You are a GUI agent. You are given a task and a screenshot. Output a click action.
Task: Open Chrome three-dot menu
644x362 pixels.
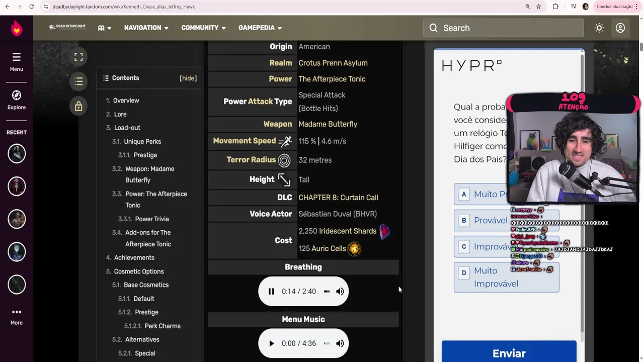(637, 7)
